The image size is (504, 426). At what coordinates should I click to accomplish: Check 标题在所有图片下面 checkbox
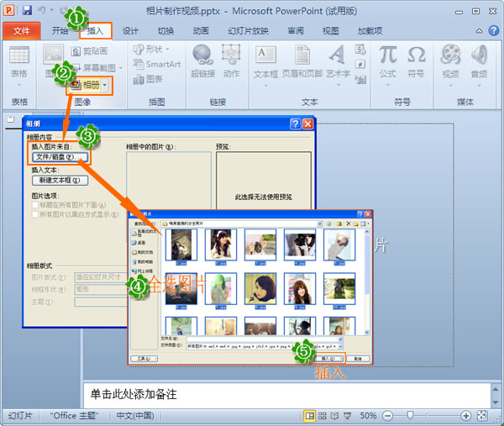click(35, 205)
